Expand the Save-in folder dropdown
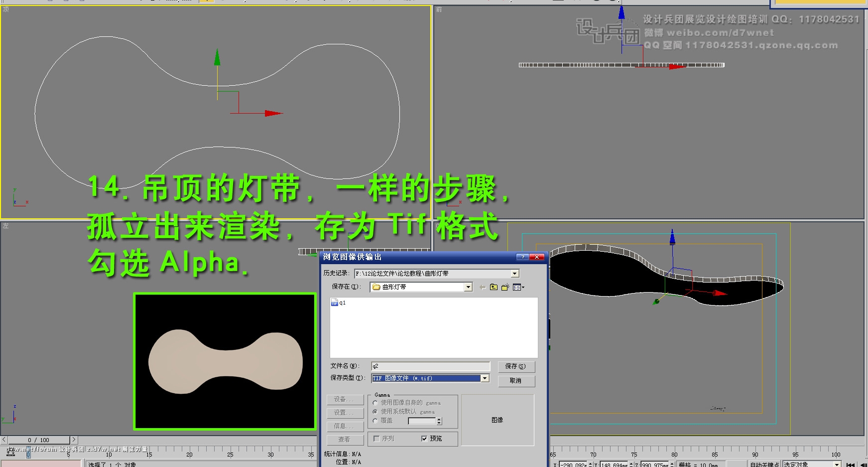 point(468,287)
